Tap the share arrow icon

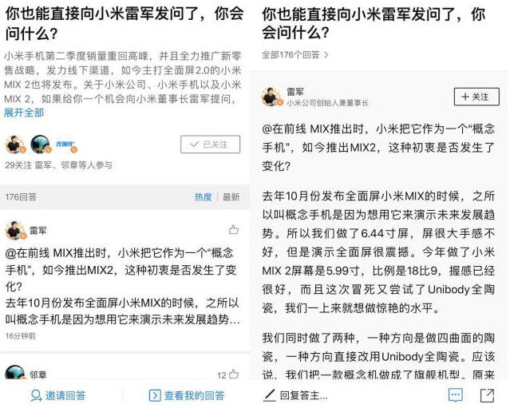tap(487, 394)
